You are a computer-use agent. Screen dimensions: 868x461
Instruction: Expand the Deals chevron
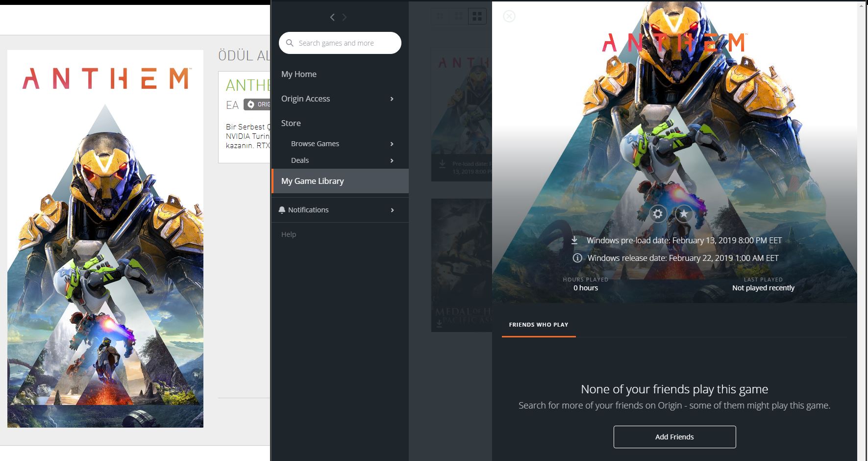(392, 160)
